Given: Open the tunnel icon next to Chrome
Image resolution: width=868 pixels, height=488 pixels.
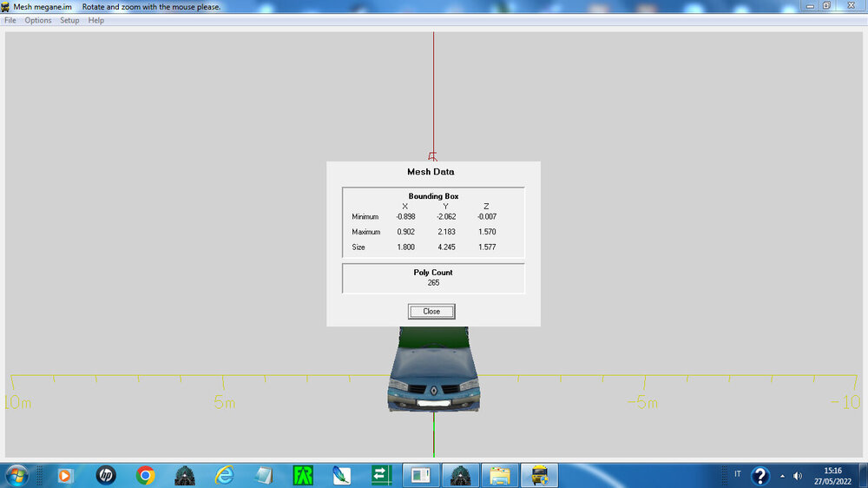Looking at the screenshot, I should pos(185,475).
